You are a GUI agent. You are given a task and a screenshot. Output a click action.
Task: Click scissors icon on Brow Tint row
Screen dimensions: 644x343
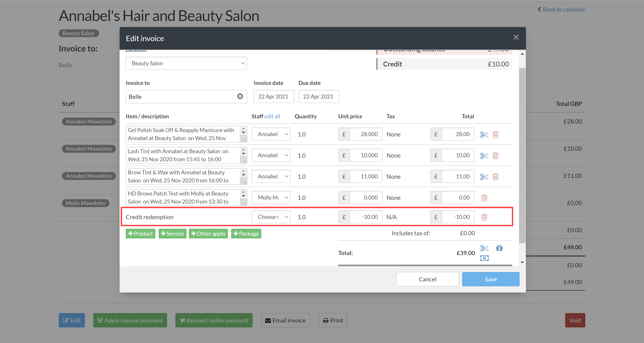pos(484,177)
